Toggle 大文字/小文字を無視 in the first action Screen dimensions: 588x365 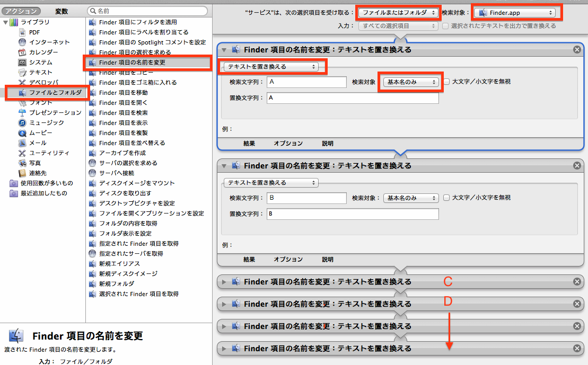point(446,82)
